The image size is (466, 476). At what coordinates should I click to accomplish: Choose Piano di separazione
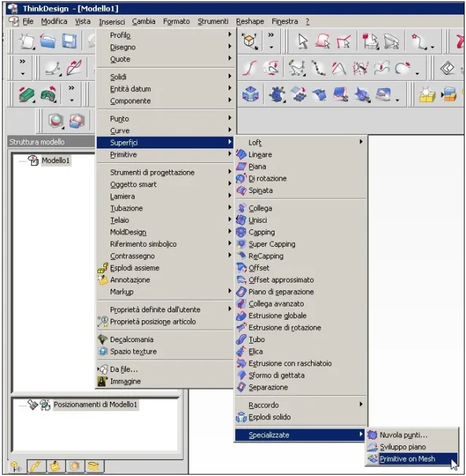click(x=301, y=291)
